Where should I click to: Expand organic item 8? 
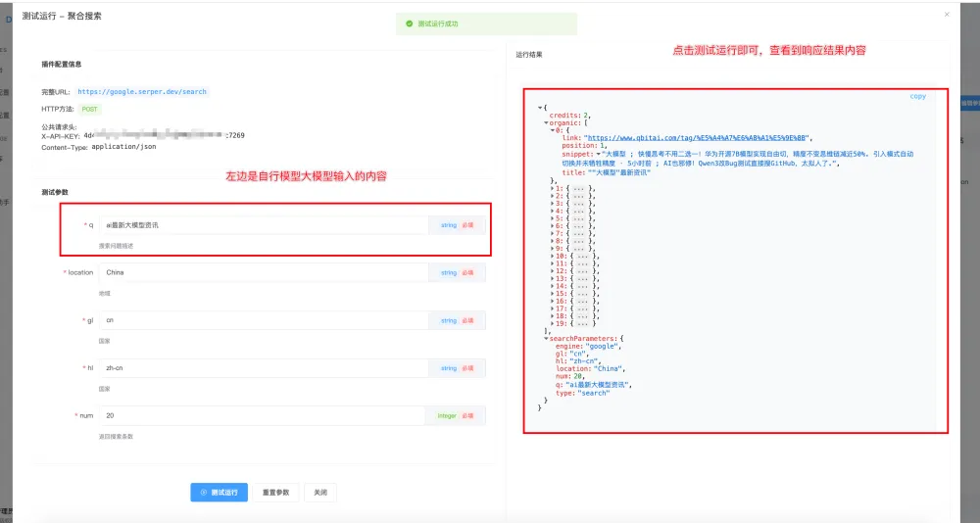pyautogui.click(x=553, y=241)
